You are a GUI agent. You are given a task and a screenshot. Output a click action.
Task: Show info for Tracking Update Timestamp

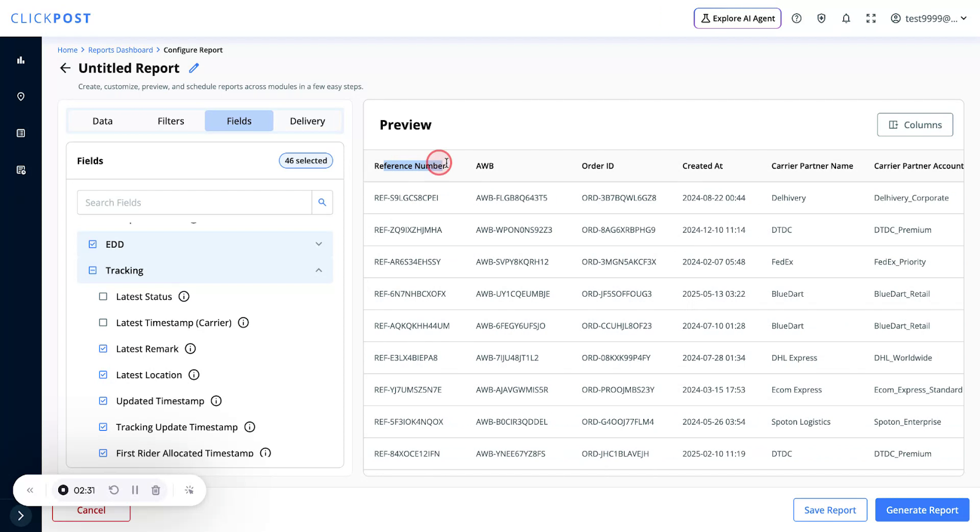250,427
